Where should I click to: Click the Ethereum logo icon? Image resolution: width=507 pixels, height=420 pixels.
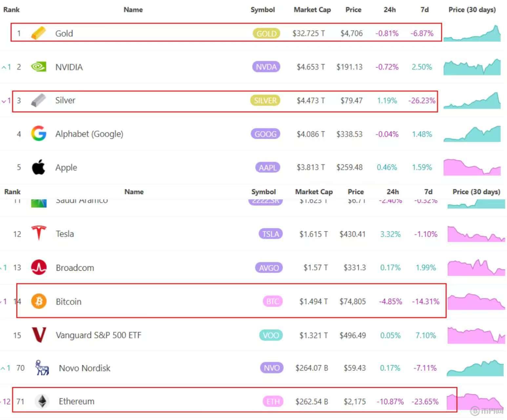pyautogui.click(x=42, y=401)
